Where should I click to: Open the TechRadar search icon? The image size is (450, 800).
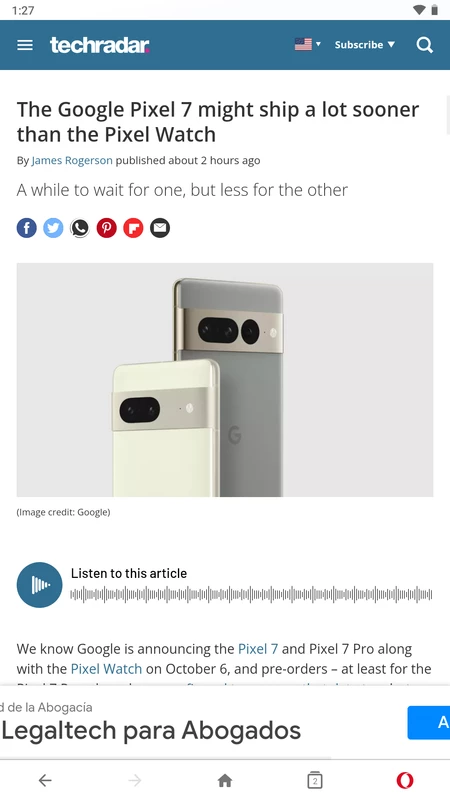[424, 45]
